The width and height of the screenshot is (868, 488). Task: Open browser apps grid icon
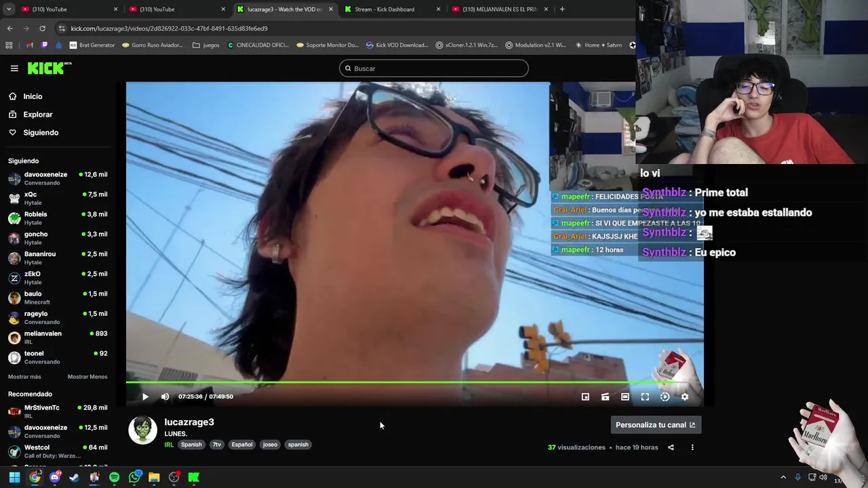pyautogui.click(x=9, y=45)
